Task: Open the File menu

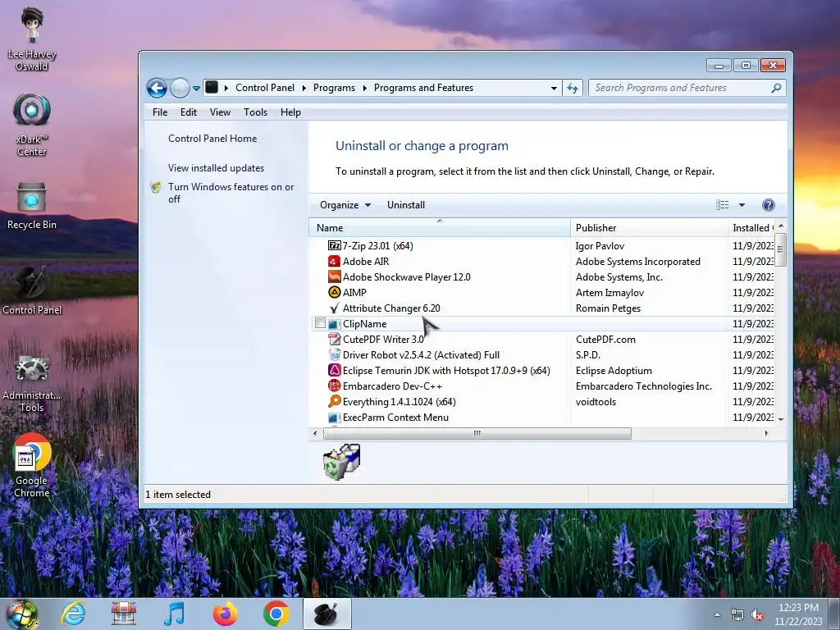Action: 160,112
